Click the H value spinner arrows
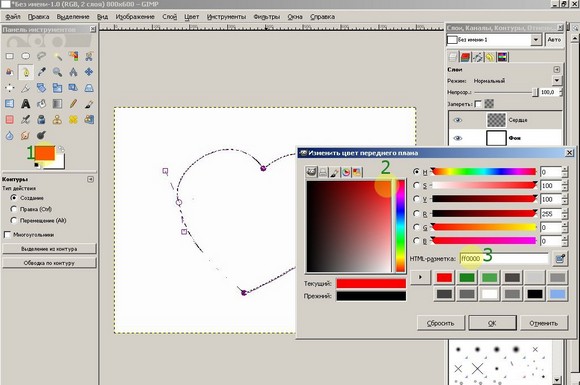This screenshot has width=580, height=385. coord(564,172)
